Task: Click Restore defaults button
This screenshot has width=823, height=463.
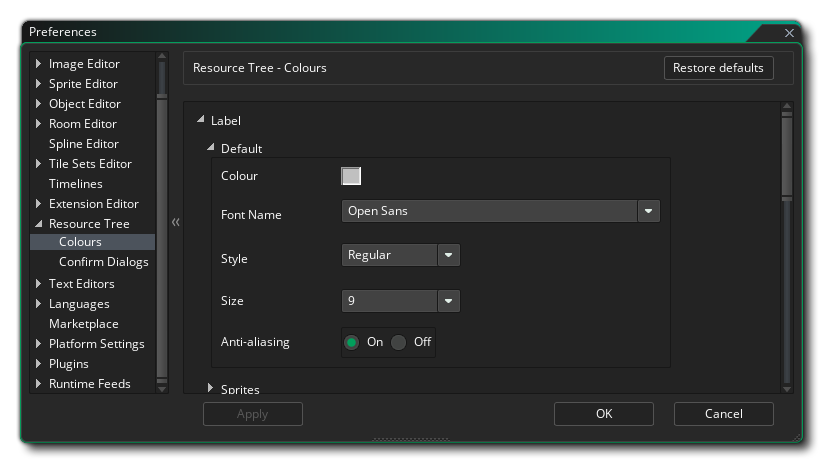Action: click(718, 68)
